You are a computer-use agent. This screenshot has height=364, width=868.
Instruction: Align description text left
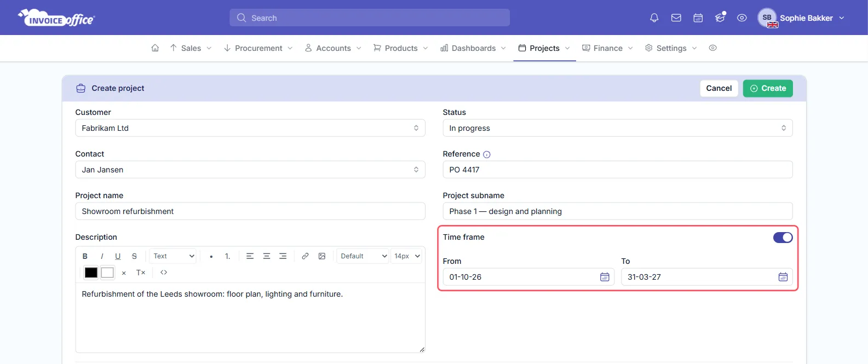pyautogui.click(x=250, y=256)
